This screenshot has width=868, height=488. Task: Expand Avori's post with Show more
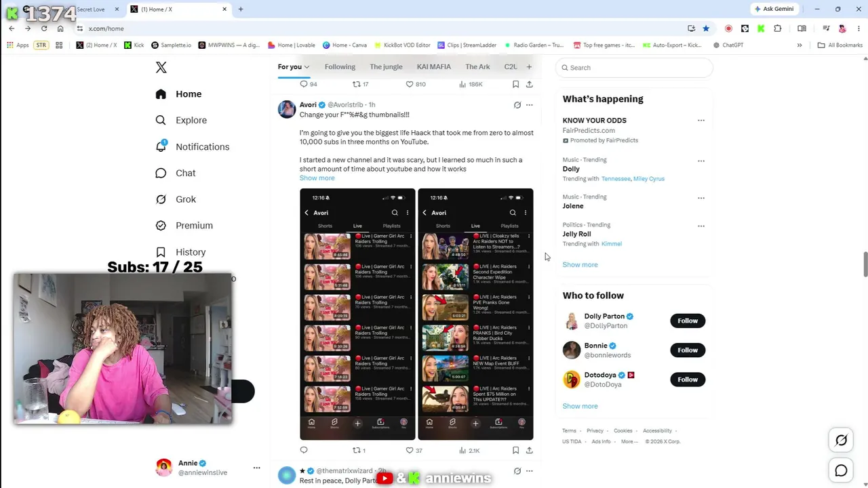tap(317, 178)
